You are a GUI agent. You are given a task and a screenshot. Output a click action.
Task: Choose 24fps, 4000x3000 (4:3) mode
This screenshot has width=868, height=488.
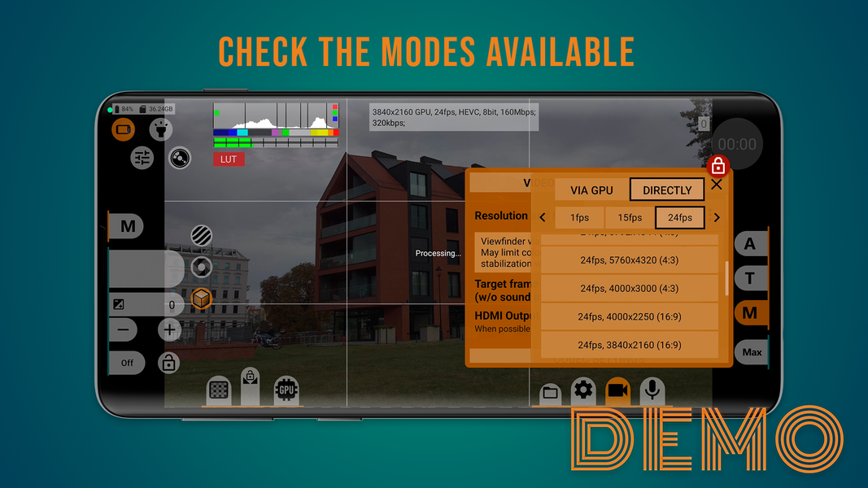pos(630,288)
